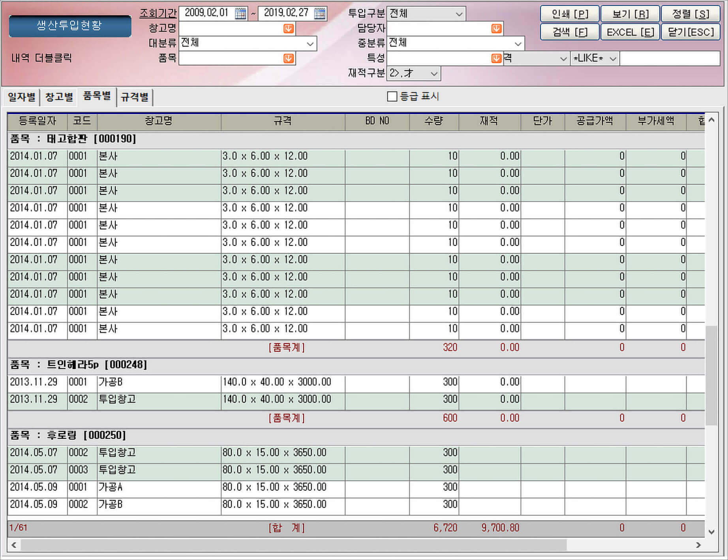Click the horizontal scrollbar right arrow
Image resolution: width=728 pixels, height=560 pixels.
coord(698,545)
